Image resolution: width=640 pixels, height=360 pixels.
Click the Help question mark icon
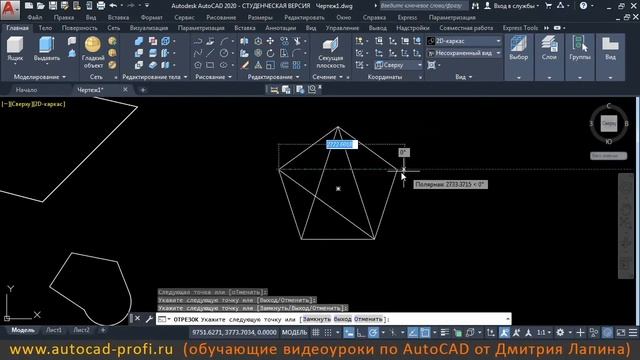pyautogui.click(x=583, y=6)
